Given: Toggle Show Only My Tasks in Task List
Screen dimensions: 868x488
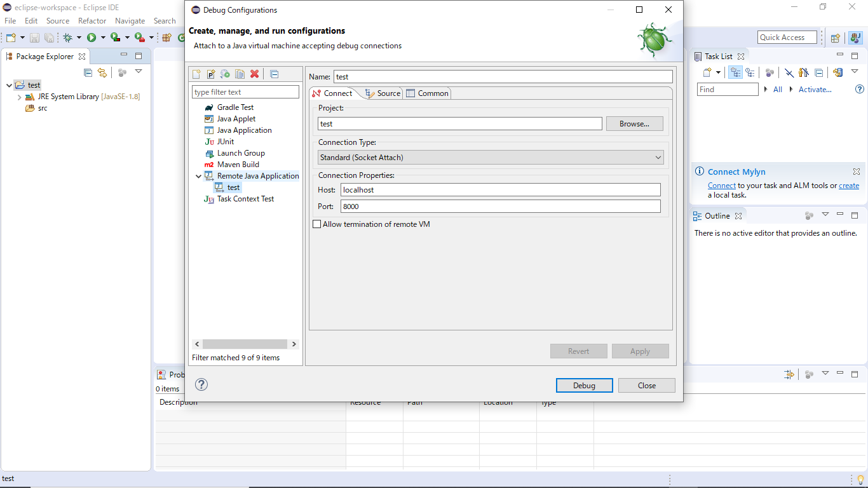Looking at the screenshot, I should coord(804,72).
